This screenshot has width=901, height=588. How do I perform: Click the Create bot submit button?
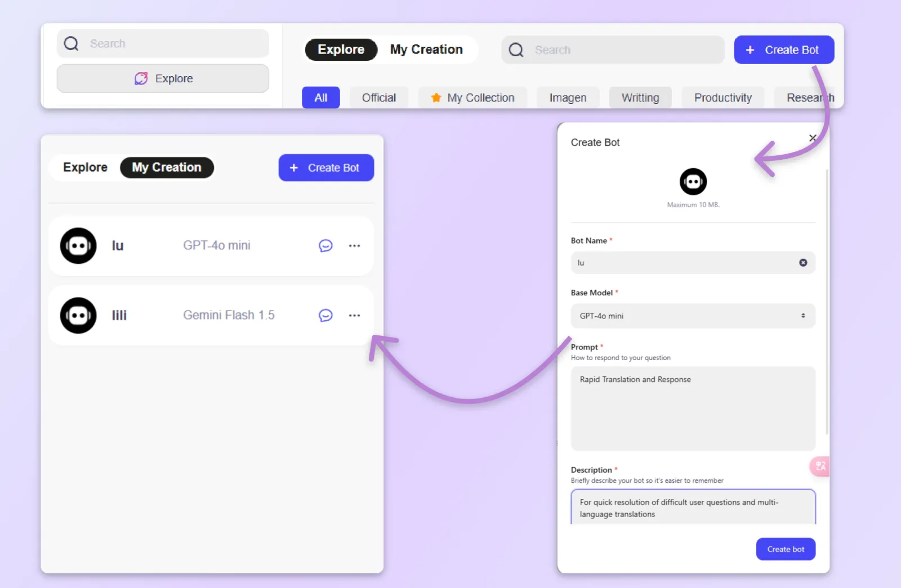(x=786, y=549)
